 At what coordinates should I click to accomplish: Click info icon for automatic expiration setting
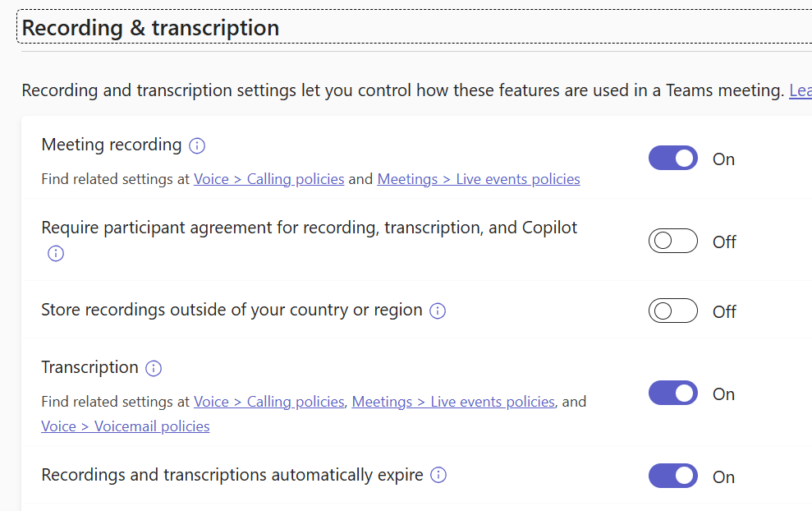(x=438, y=476)
